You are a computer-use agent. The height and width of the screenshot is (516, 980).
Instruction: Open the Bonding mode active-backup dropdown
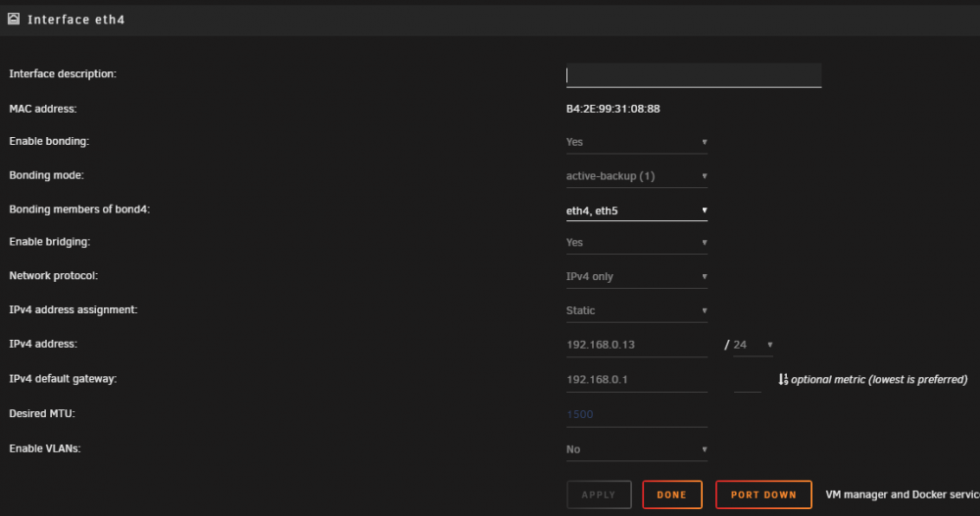click(636, 176)
